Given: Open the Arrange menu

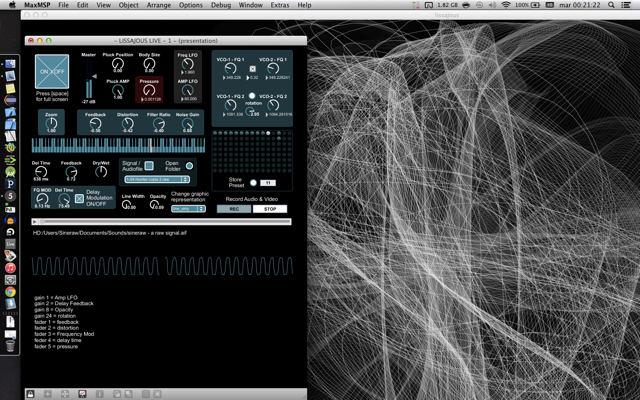Looking at the screenshot, I should 159,5.
